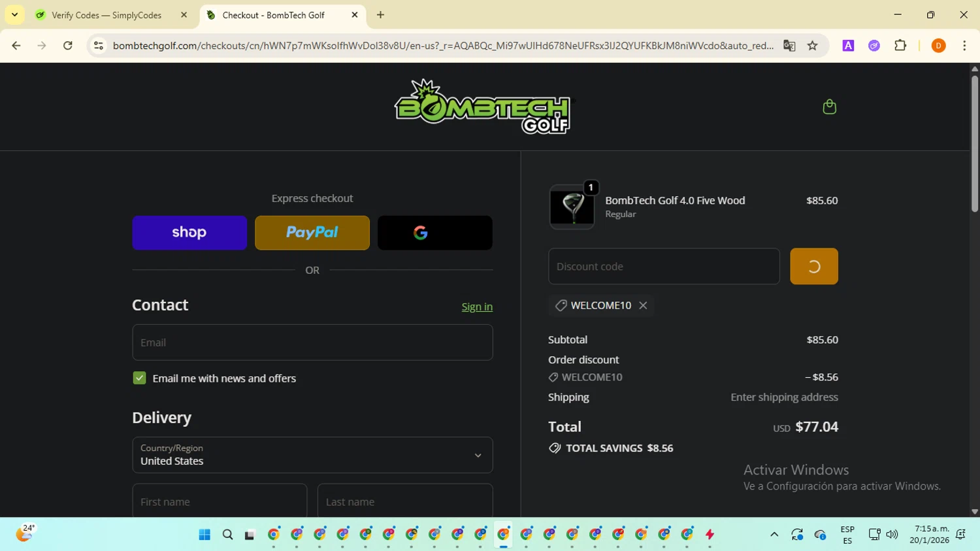The width and height of the screenshot is (980, 551).
Task: Reload the checkout page
Action: coord(68,46)
